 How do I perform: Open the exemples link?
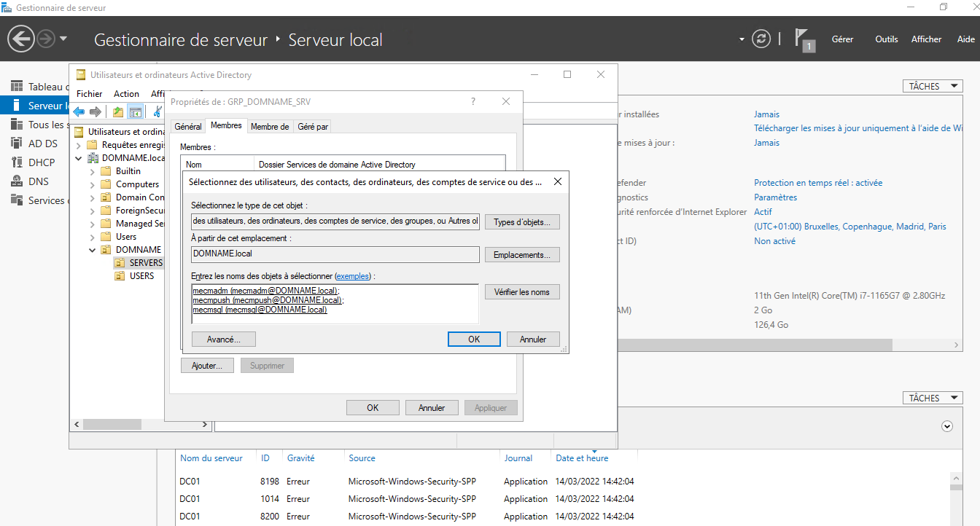(353, 277)
